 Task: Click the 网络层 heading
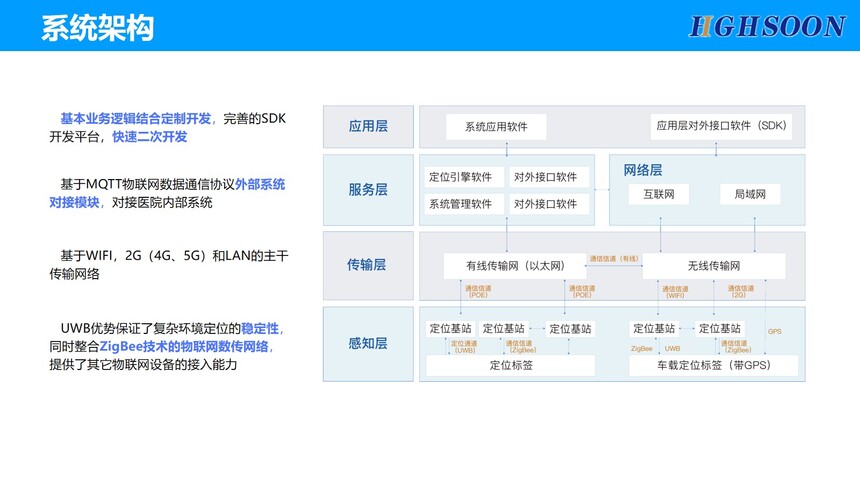643,170
